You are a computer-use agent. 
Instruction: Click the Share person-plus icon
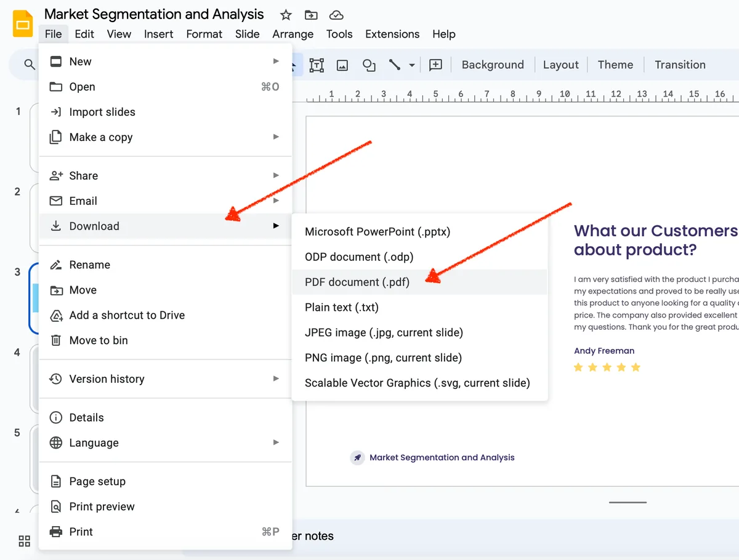coord(56,175)
